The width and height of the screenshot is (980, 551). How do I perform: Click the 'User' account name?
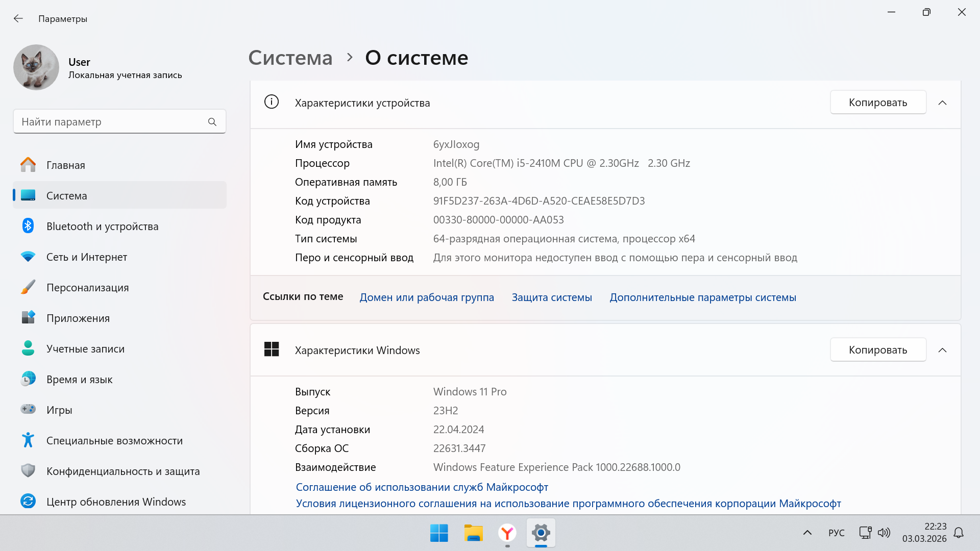[x=79, y=62]
